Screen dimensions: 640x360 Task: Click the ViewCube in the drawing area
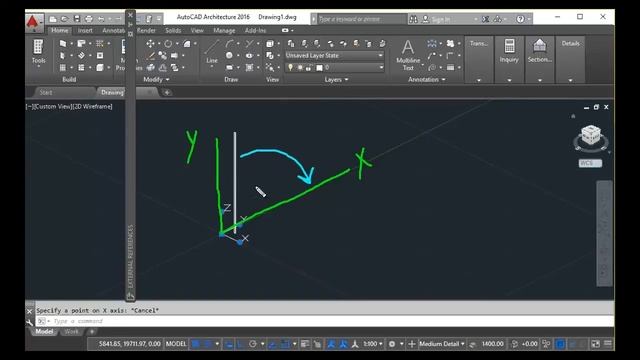coord(591,136)
